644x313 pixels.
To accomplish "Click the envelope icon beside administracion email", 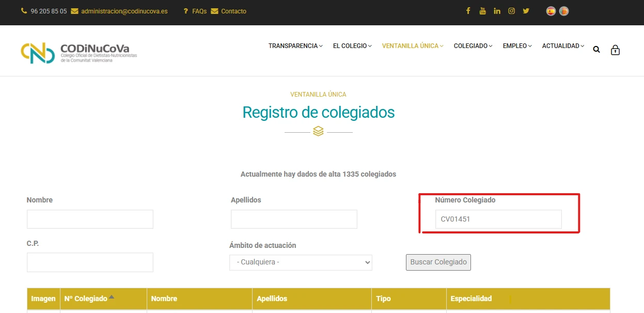I will (x=74, y=11).
